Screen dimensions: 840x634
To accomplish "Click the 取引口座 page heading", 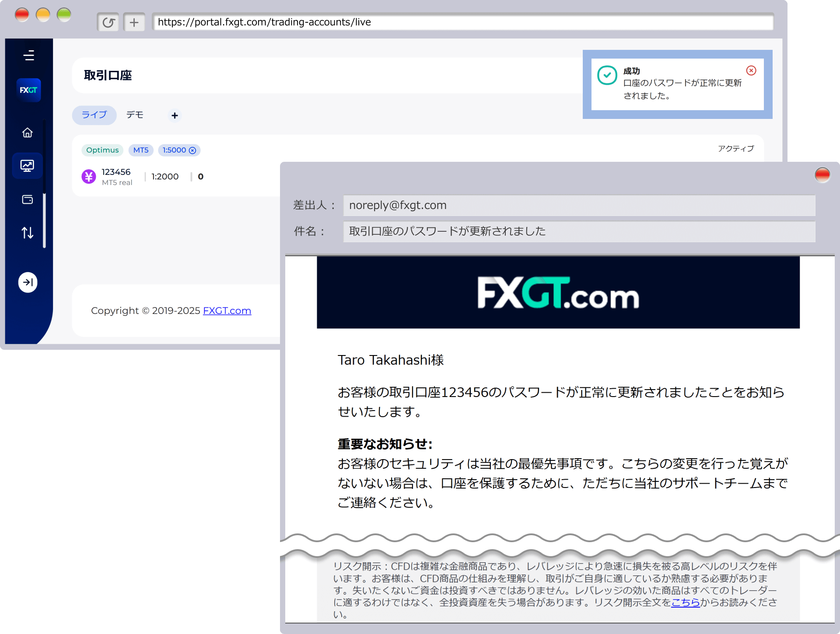I will 108,75.
